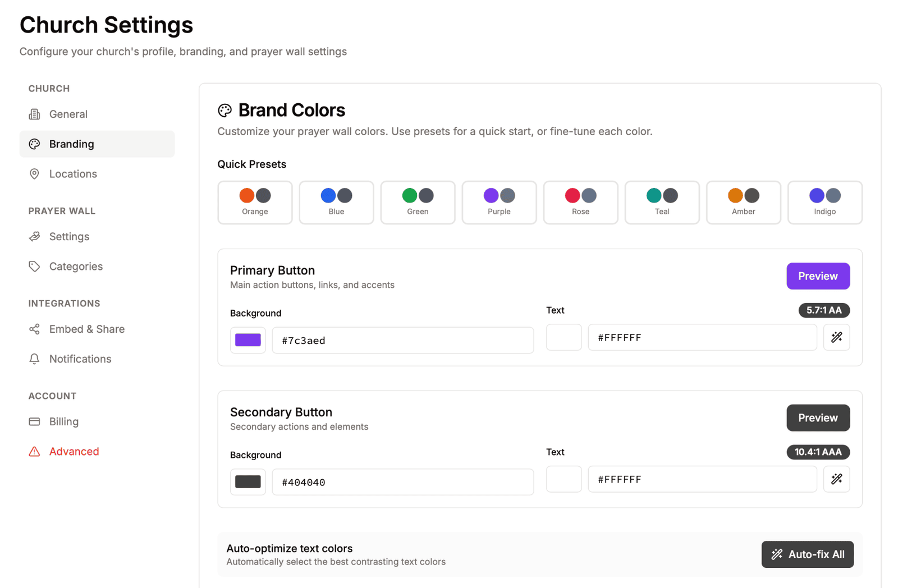
Task: Select the Indigo quick preset
Action: [824, 203]
